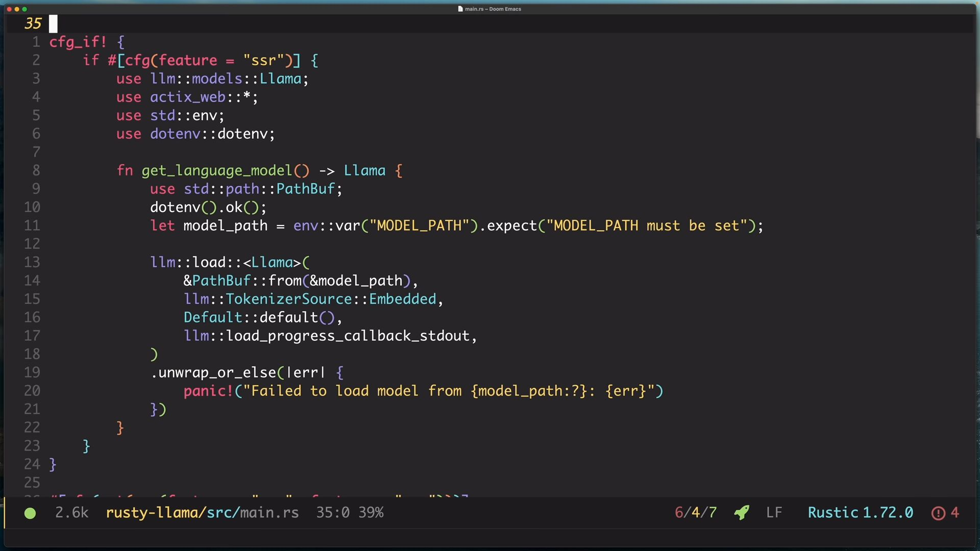Image resolution: width=980 pixels, height=551 pixels.
Task: Click the flycheck error circle icon
Action: pos(938,513)
